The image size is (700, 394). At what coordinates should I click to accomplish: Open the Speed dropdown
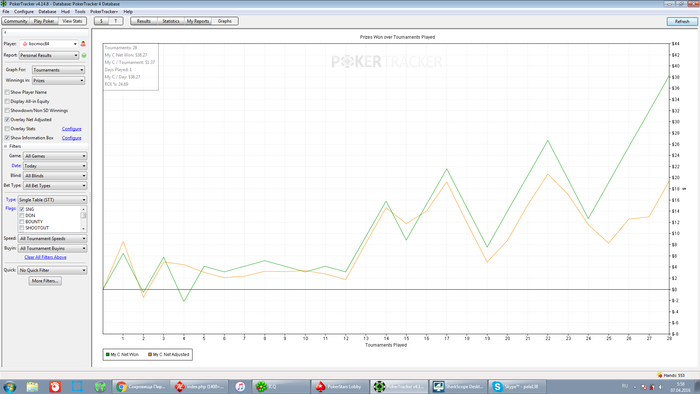point(52,239)
